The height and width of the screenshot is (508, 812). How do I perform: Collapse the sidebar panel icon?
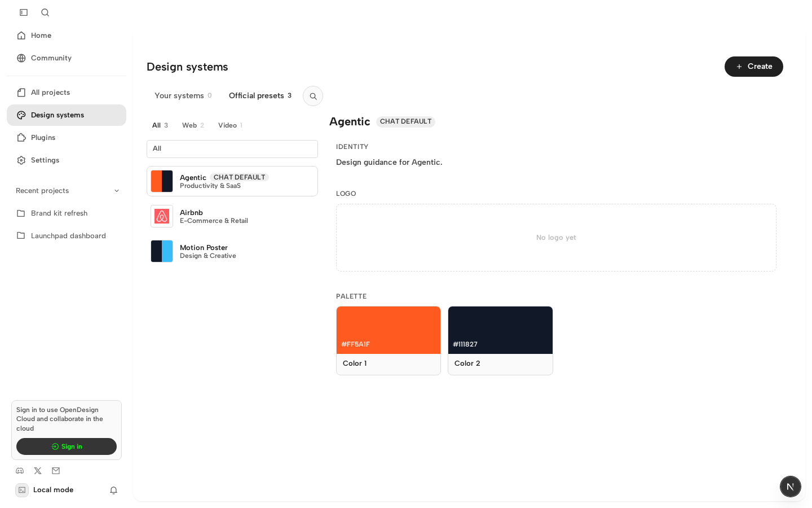pos(24,12)
